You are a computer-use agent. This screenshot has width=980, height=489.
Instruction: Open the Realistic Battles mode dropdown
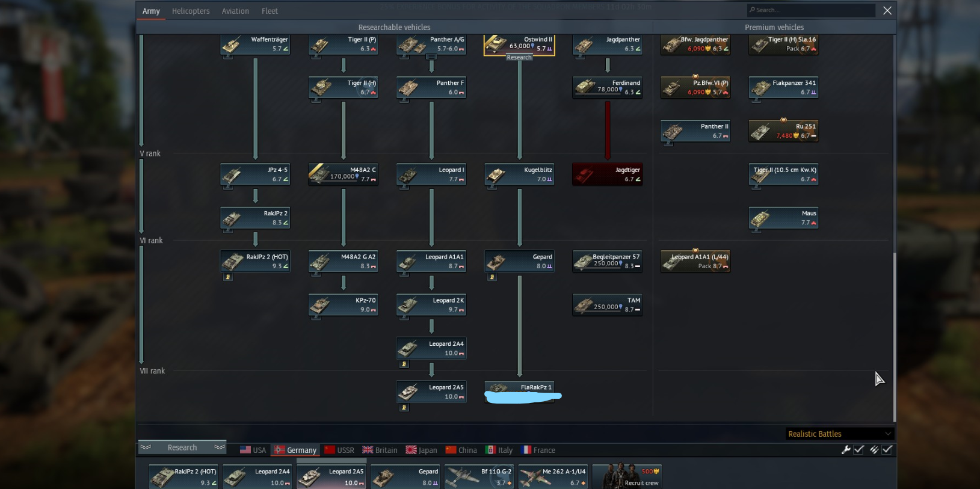(x=840, y=434)
